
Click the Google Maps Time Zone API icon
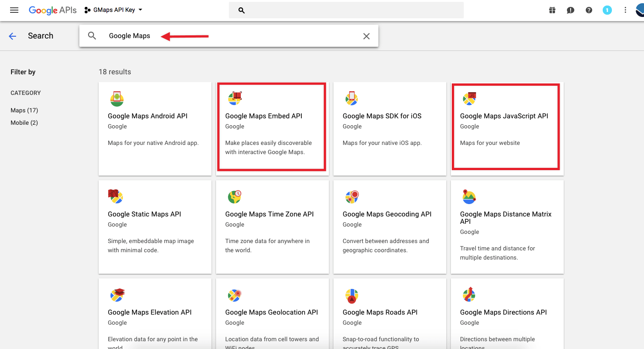click(x=234, y=197)
